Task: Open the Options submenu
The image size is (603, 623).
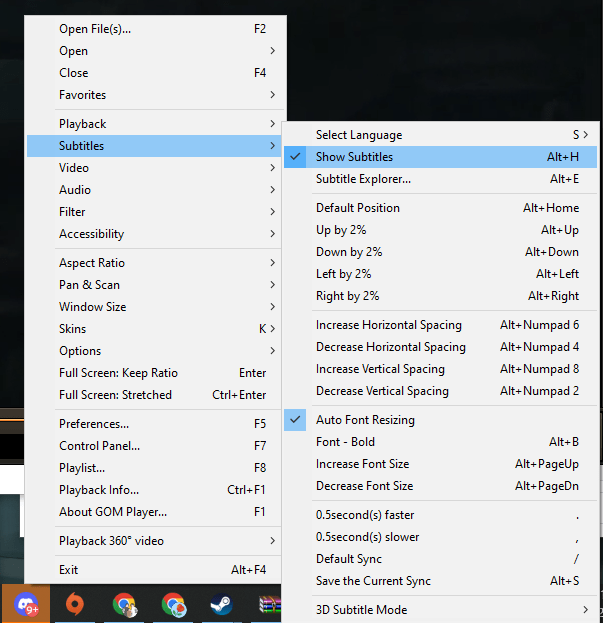Action: (154, 351)
